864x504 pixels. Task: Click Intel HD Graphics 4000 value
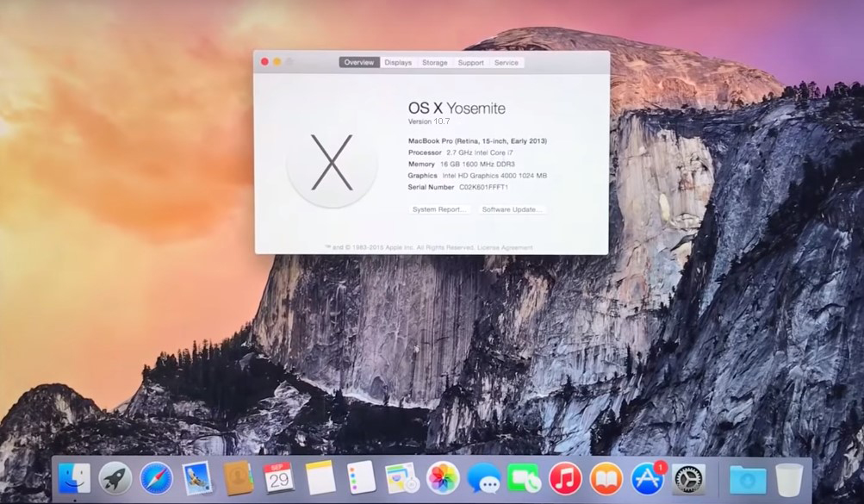coord(494,176)
